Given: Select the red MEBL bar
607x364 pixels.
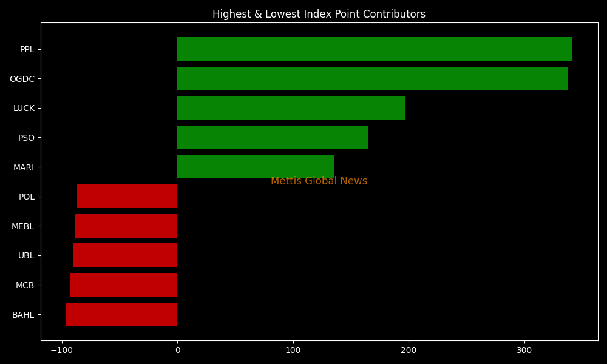Looking at the screenshot, I should 126,226.
